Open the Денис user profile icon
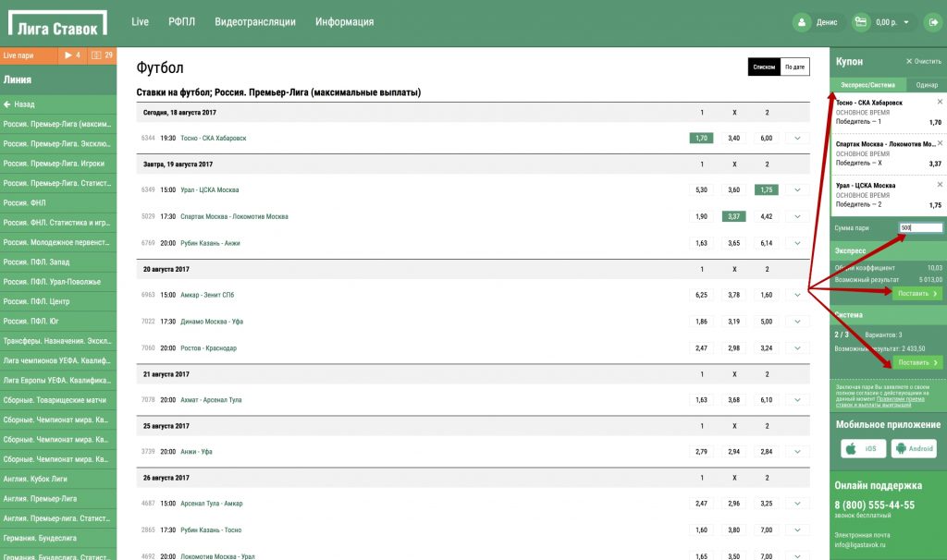 [801, 22]
